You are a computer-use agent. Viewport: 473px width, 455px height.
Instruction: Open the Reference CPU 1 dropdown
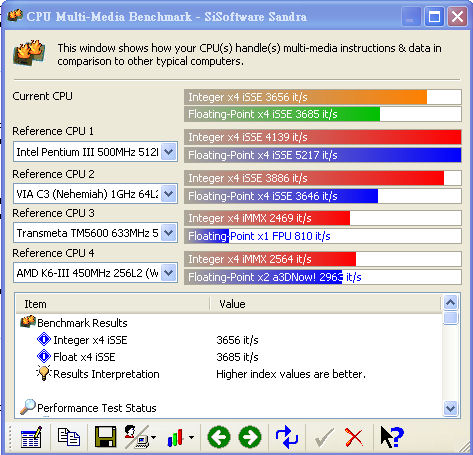169,152
